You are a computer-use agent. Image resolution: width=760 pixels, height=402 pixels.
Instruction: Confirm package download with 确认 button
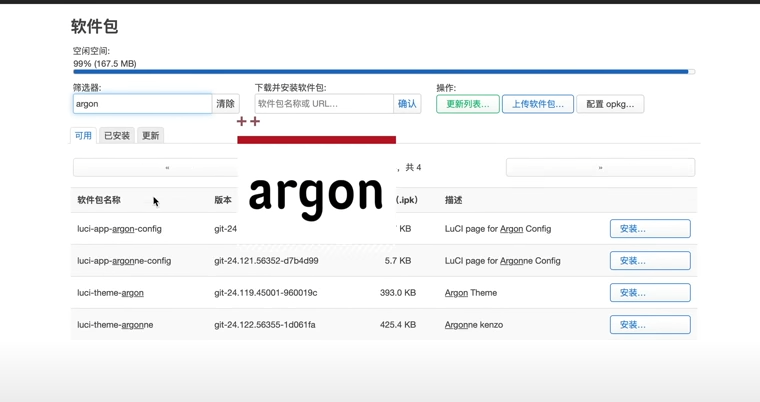tap(407, 104)
